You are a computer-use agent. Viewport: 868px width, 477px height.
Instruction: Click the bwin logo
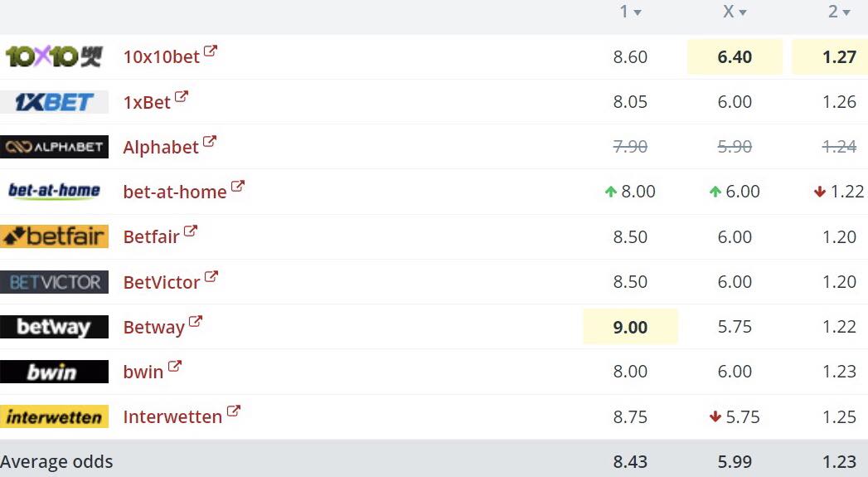pyautogui.click(x=54, y=372)
